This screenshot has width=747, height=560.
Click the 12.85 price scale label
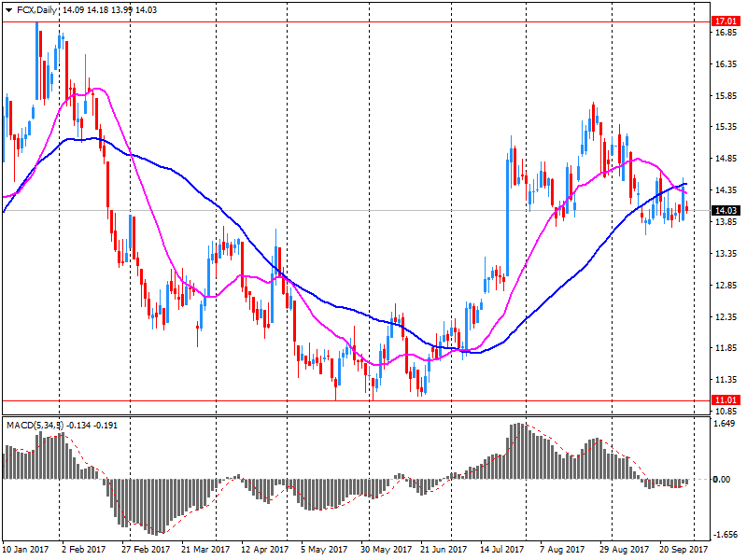tap(726, 286)
